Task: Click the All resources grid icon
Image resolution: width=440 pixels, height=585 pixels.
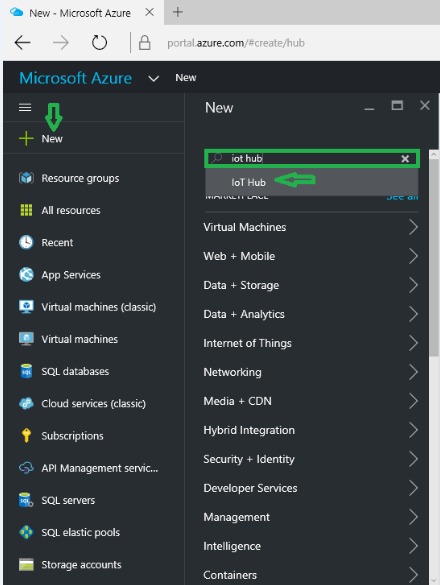Action: pos(26,210)
